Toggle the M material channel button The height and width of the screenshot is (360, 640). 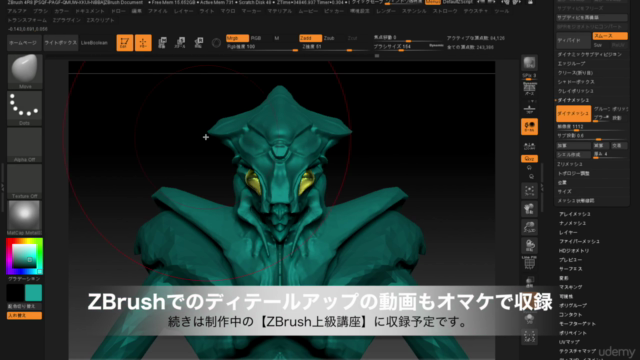pyautogui.click(x=277, y=38)
